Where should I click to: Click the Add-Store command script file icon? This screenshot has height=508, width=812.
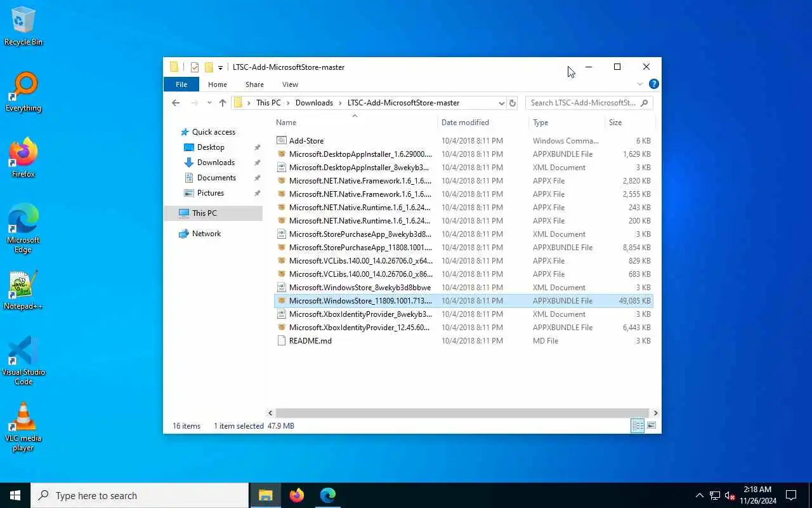coord(282,141)
